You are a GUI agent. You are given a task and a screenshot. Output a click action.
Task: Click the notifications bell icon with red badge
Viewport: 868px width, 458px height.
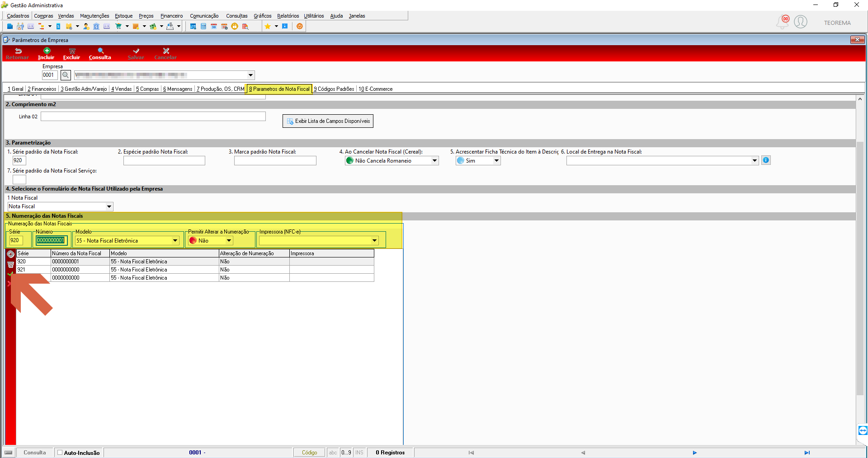point(783,22)
